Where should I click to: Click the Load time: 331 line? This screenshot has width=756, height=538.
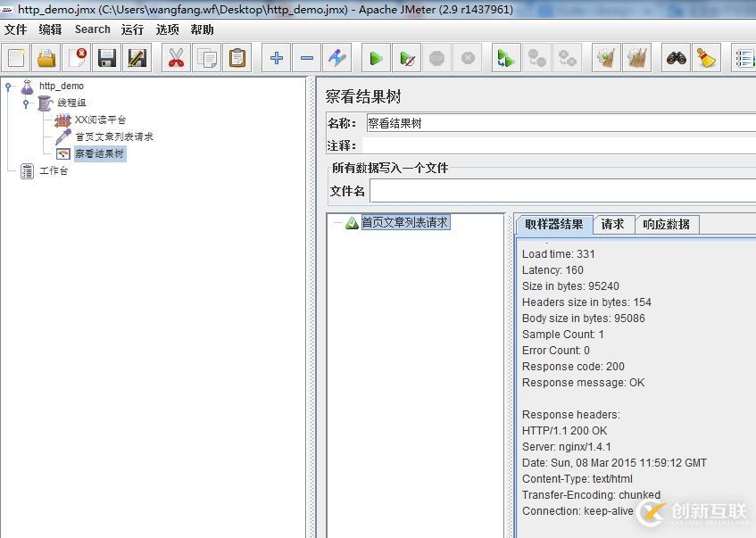click(x=559, y=254)
